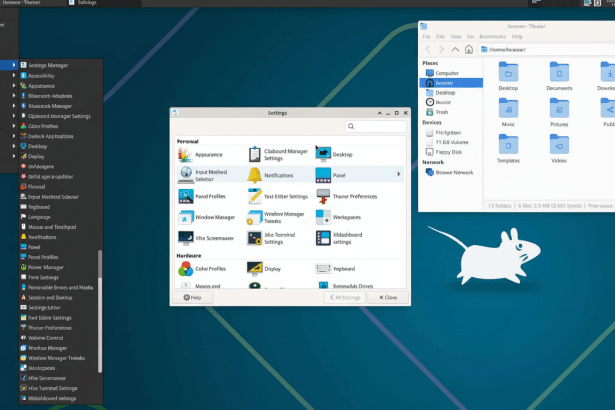Open the Help menu in Thunar
Image resolution: width=615 pixels, height=410 pixels.
point(517,36)
